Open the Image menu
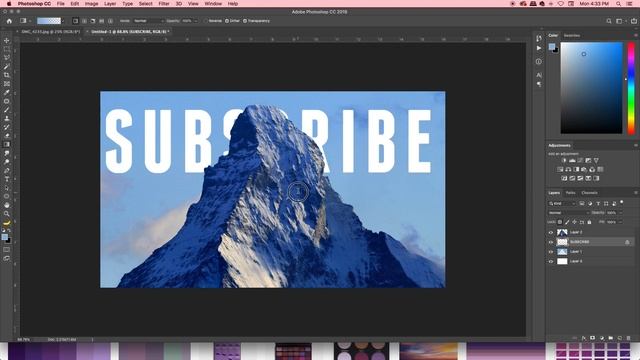Viewport: 640px width, 360px height. pyautogui.click(x=91, y=4)
